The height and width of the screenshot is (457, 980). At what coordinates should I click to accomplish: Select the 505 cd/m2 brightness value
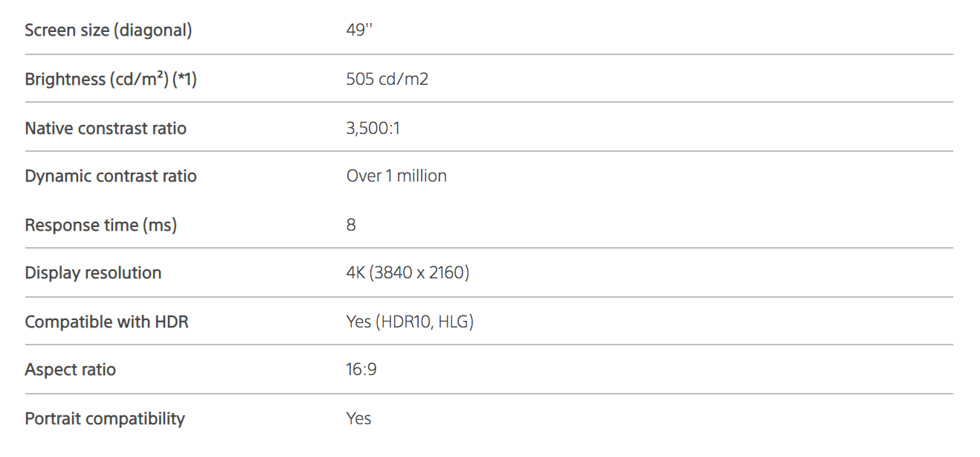click(387, 80)
